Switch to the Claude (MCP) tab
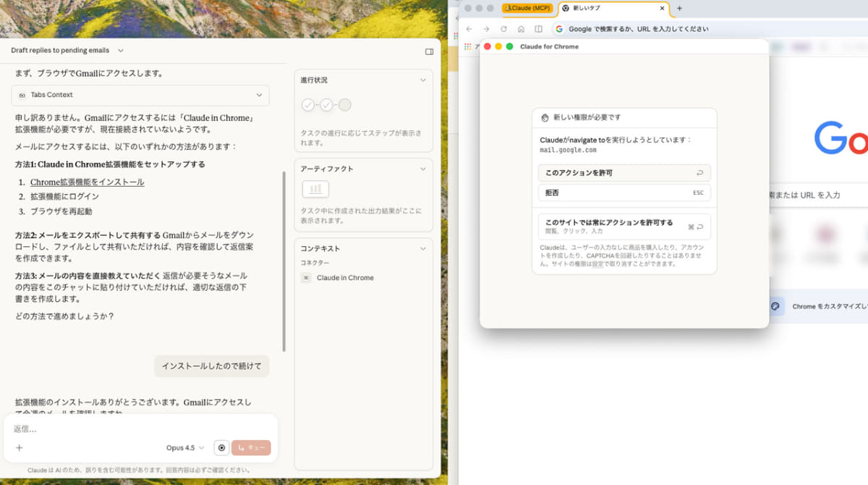This screenshot has height=485, width=868. tap(527, 8)
